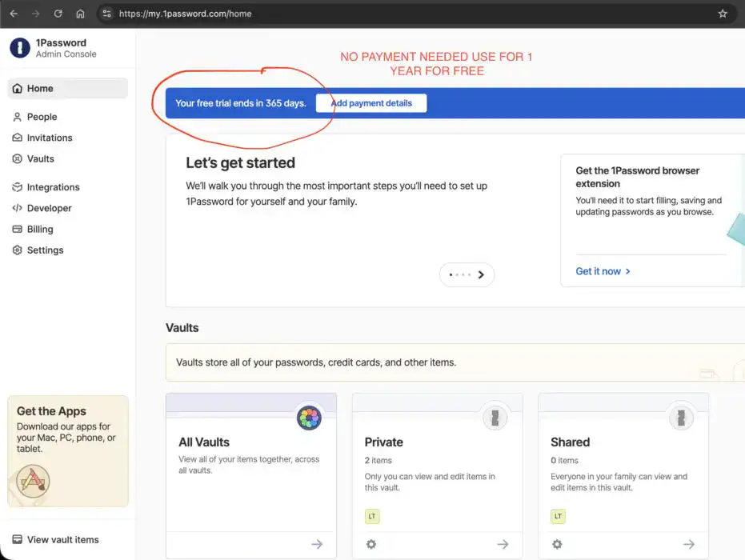Click the Get the Apps heading
Image resolution: width=745 pixels, height=560 pixels.
(x=51, y=411)
